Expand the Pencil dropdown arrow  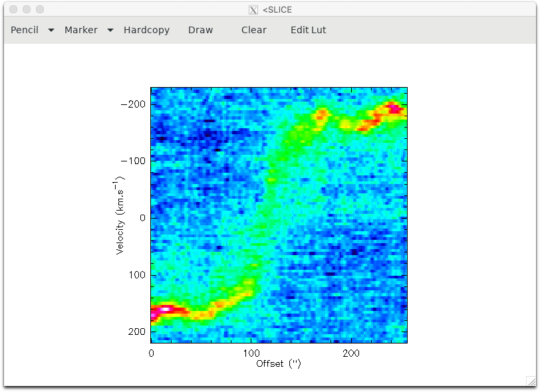coord(51,31)
